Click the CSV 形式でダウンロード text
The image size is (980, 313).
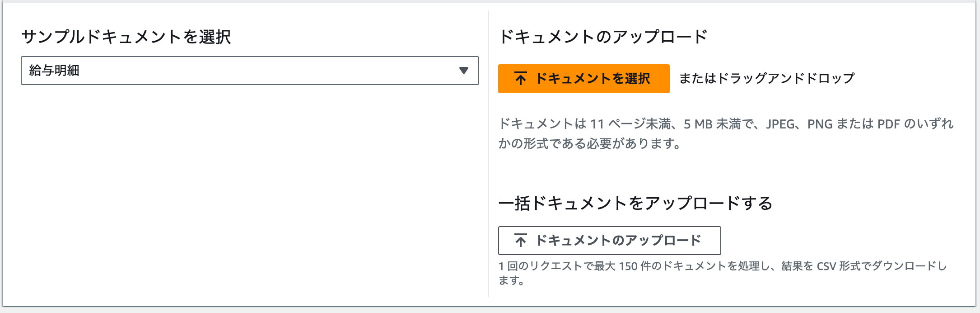coord(872,266)
